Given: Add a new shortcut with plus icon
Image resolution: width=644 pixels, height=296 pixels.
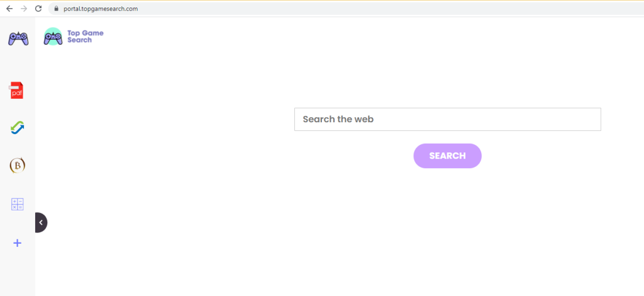Looking at the screenshot, I should 17,243.
